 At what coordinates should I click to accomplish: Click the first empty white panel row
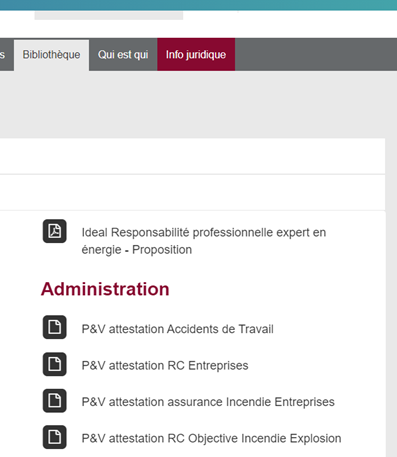tap(192, 156)
